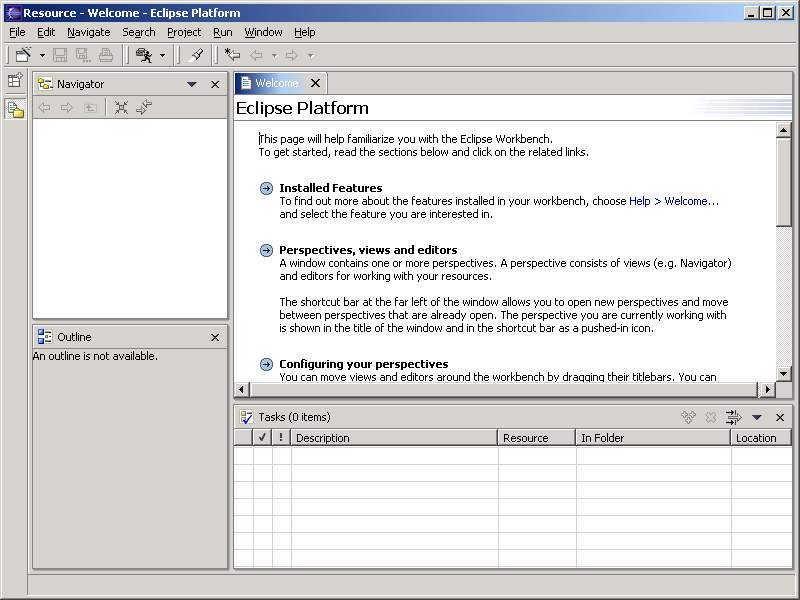
Task: Sort tasks by the In Folder column
Action: (x=653, y=438)
